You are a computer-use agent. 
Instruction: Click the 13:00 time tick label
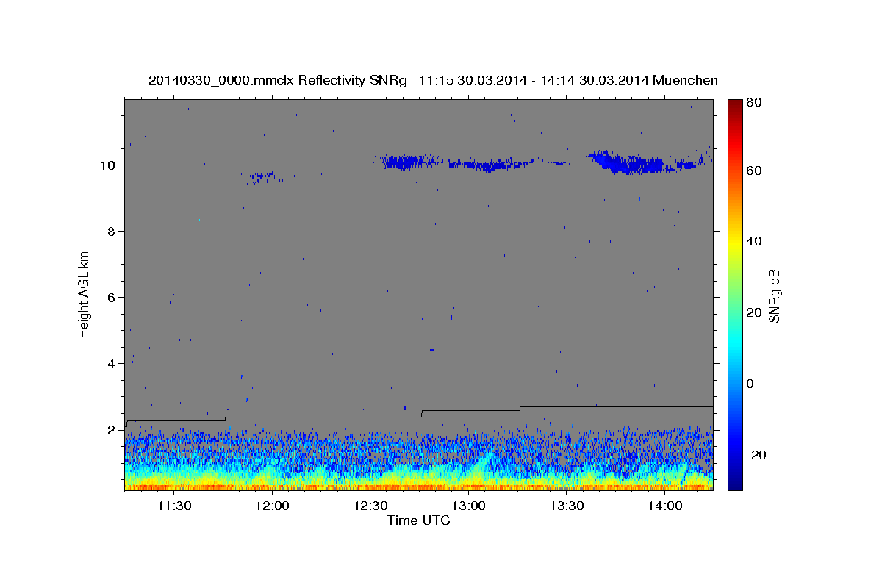pyautogui.click(x=468, y=506)
